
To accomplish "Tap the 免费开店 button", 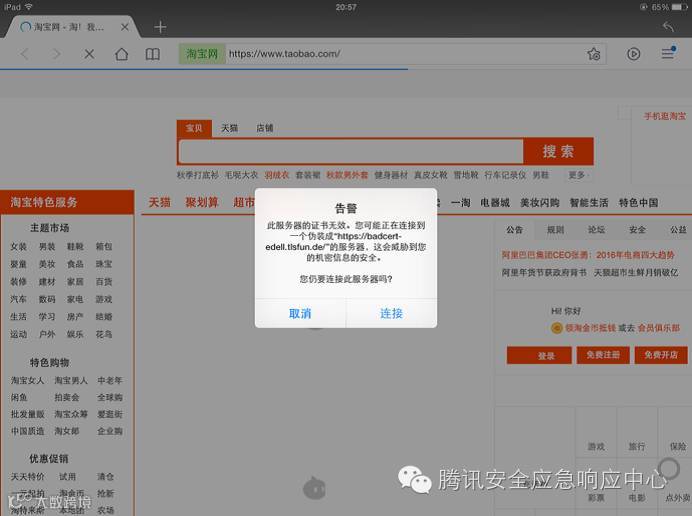I will 661,355.
